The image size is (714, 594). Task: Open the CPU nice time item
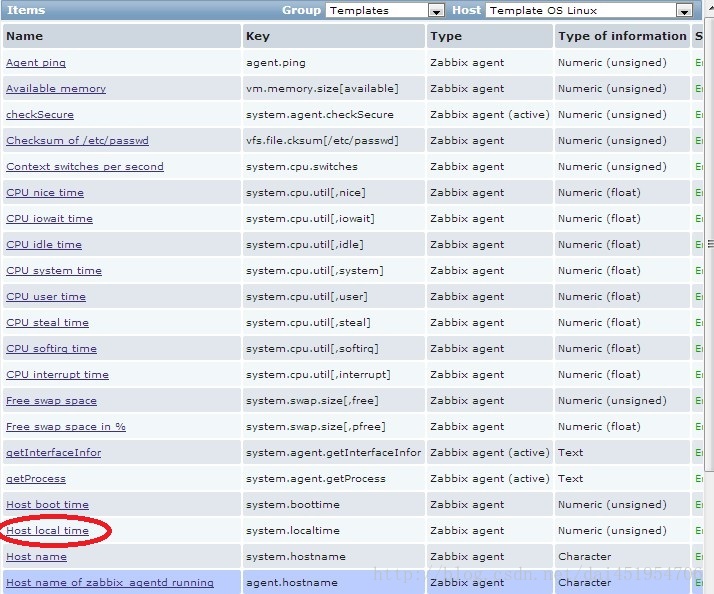(45, 192)
